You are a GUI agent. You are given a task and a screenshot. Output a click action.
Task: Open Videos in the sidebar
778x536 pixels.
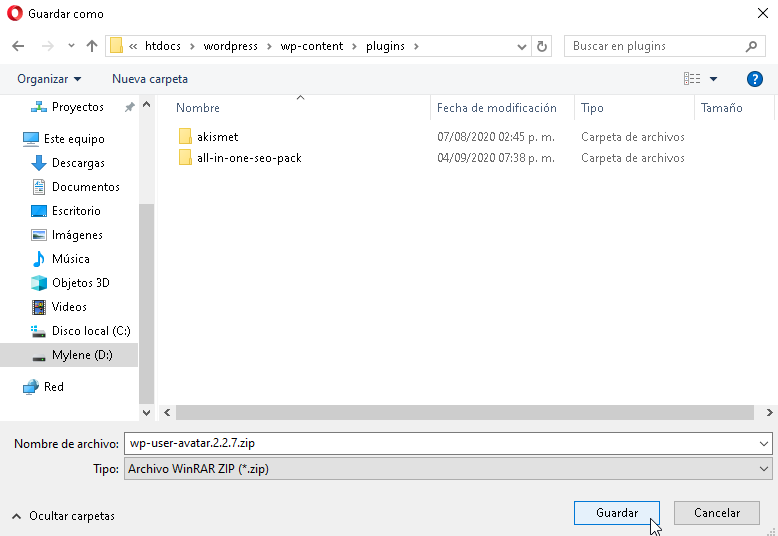coord(59,307)
